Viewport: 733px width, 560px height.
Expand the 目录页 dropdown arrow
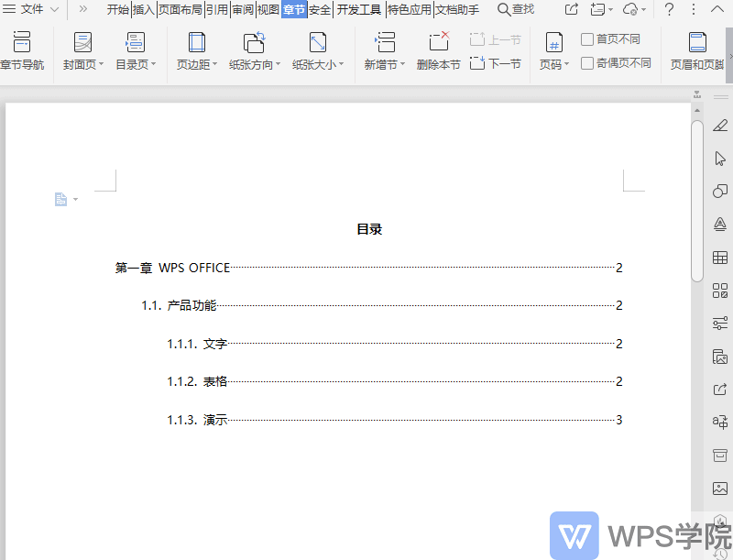point(153,64)
